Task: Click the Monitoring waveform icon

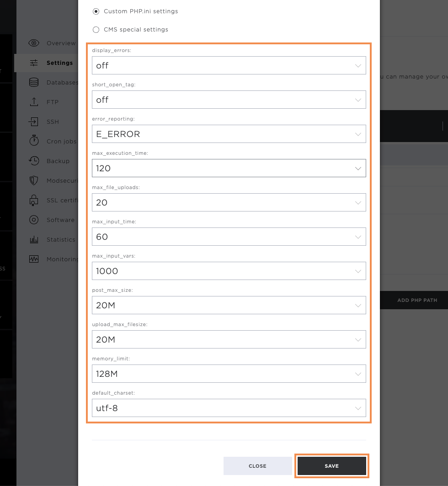Action: tap(34, 259)
